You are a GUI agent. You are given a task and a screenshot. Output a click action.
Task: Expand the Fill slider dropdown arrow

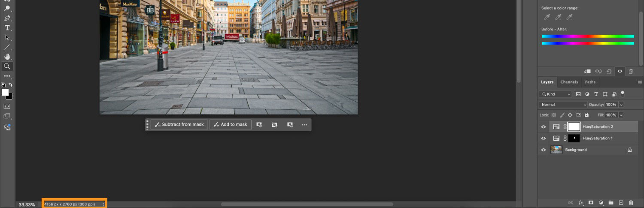[x=621, y=115]
